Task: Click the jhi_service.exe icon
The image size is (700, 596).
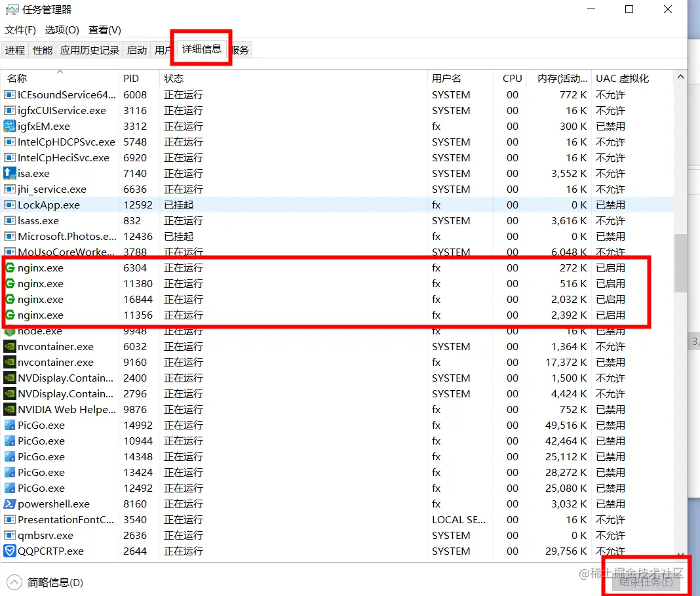Action: (x=9, y=189)
